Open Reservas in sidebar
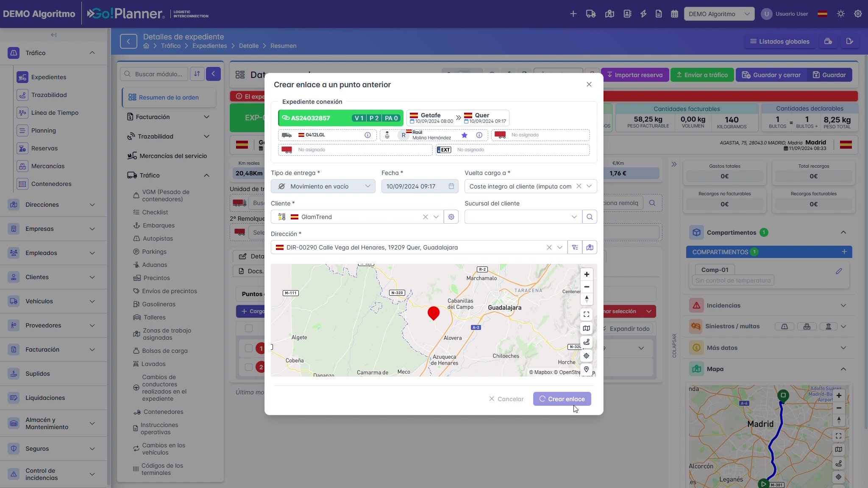Image resolution: width=868 pixels, height=488 pixels. [45, 148]
